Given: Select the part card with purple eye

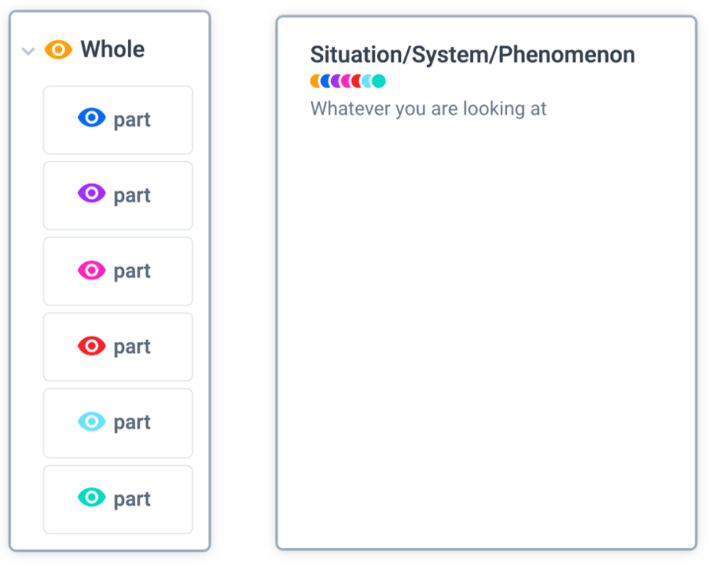Looking at the screenshot, I should point(118,195).
